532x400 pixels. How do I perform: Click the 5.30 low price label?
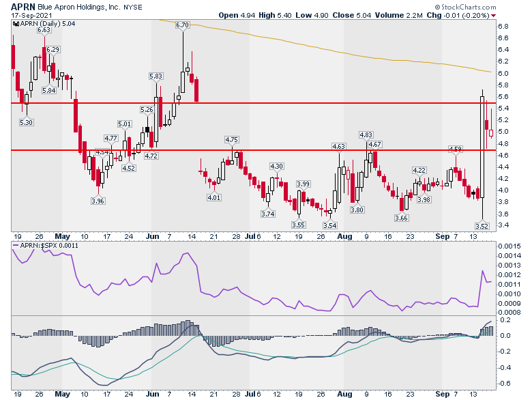[26, 123]
